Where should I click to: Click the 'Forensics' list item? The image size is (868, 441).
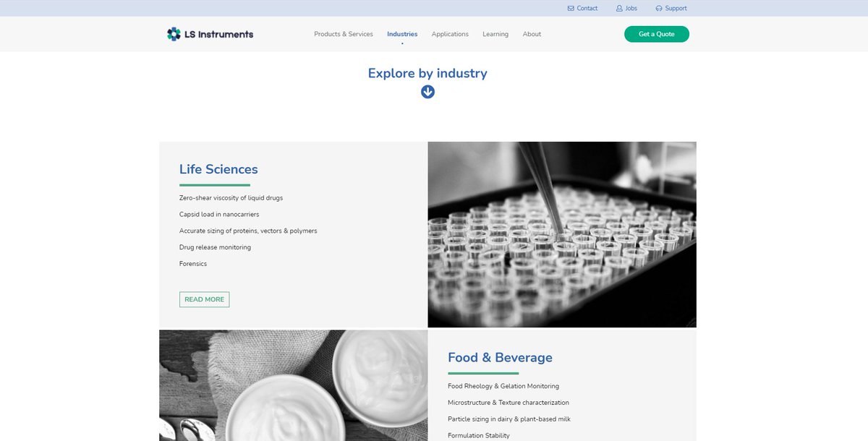[x=193, y=264]
